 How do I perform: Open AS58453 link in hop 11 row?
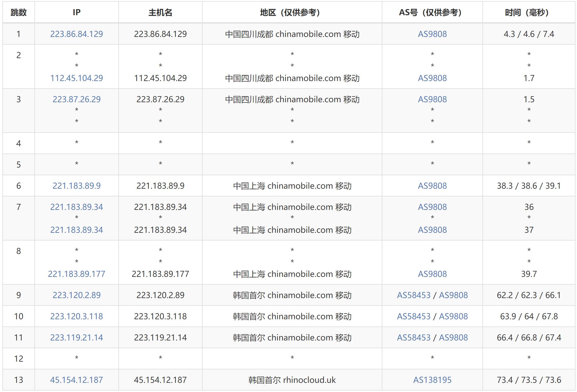point(414,338)
